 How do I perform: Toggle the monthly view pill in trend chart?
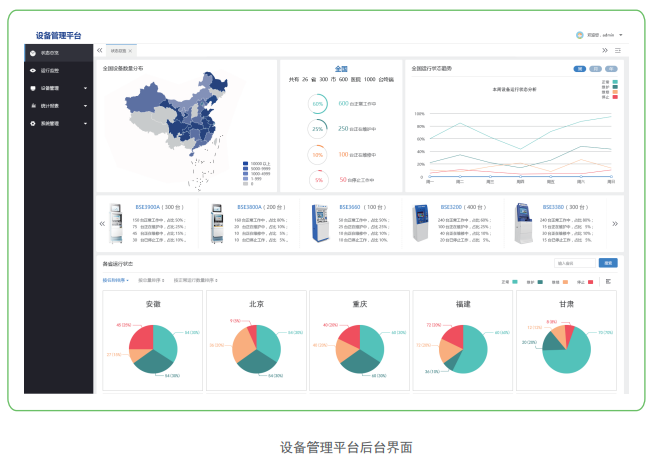tap(595, 69)
